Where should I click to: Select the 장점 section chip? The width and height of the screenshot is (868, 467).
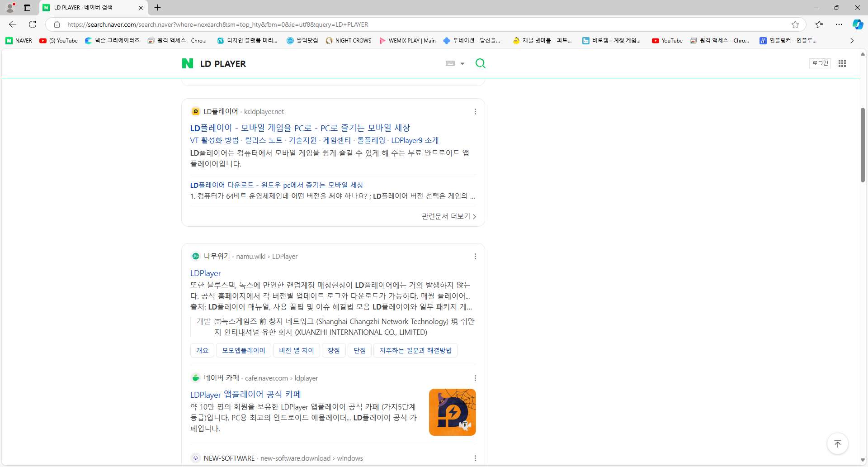pos(334,350)
